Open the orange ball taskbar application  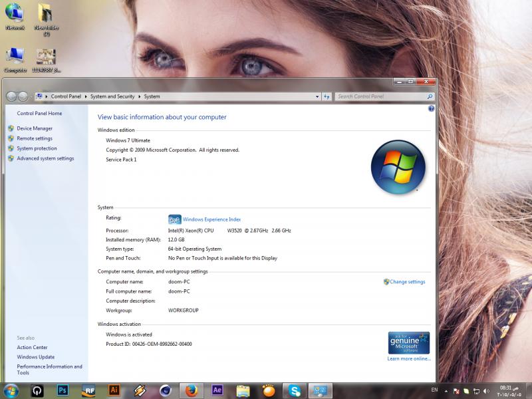point(269,390)
